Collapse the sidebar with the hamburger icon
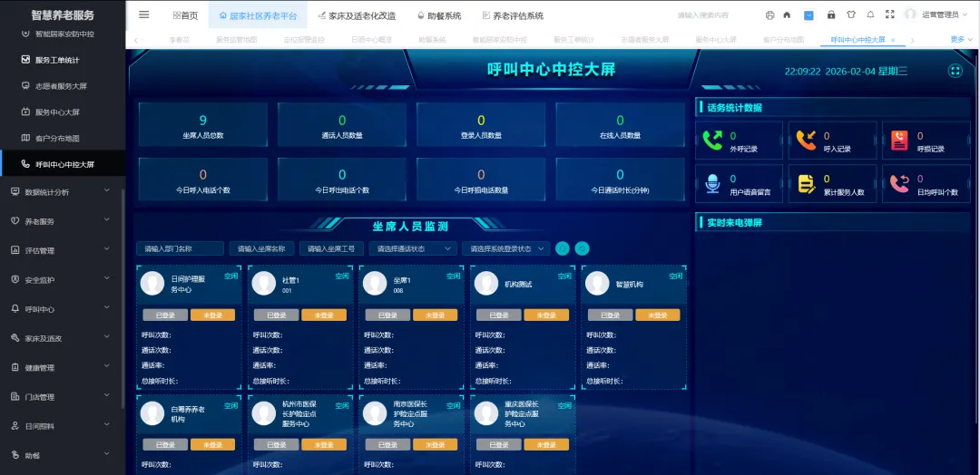Image resolution: width=980 pixels, height=475 pixels. tap(143, 15)
